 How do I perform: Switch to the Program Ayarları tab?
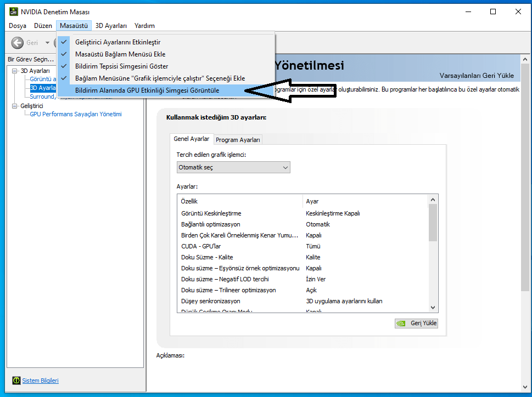[238, 140]
